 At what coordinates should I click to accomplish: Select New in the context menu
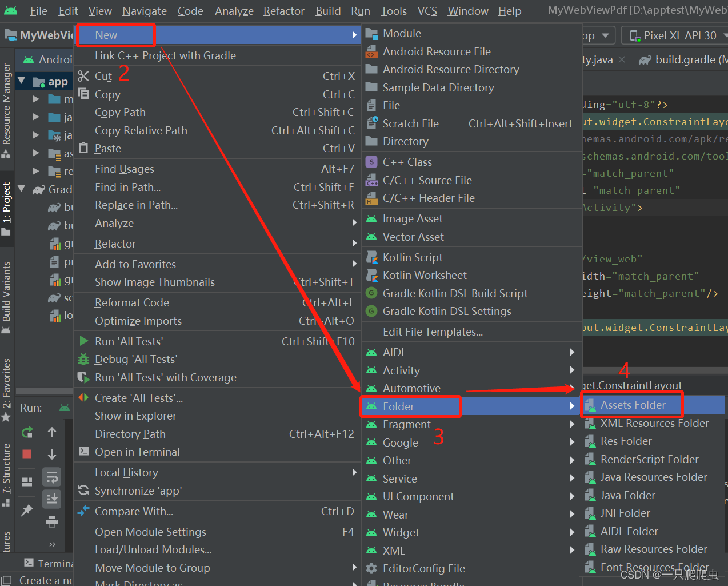(x=217, y=35)
